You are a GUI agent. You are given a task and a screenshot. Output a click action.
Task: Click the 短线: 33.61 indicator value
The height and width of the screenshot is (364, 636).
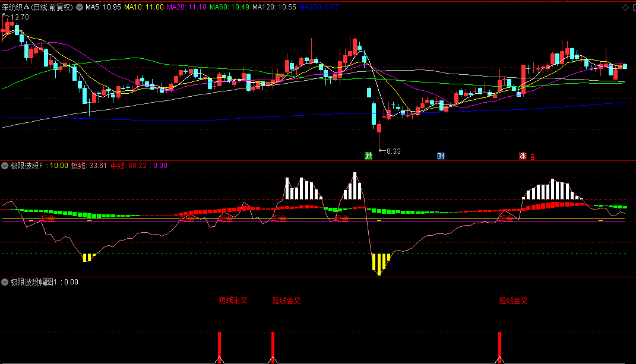click(89, 166)
